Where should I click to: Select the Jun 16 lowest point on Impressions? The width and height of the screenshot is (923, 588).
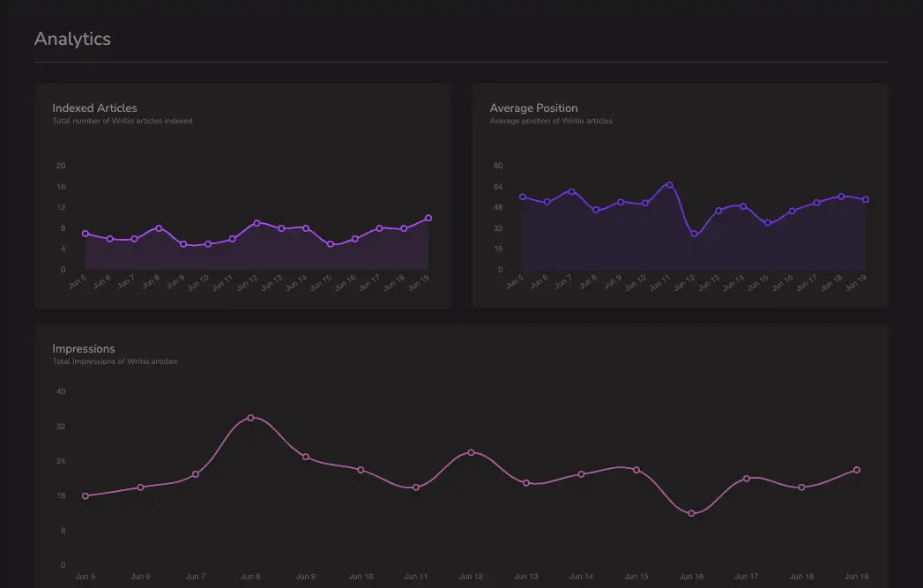(691, 513)
